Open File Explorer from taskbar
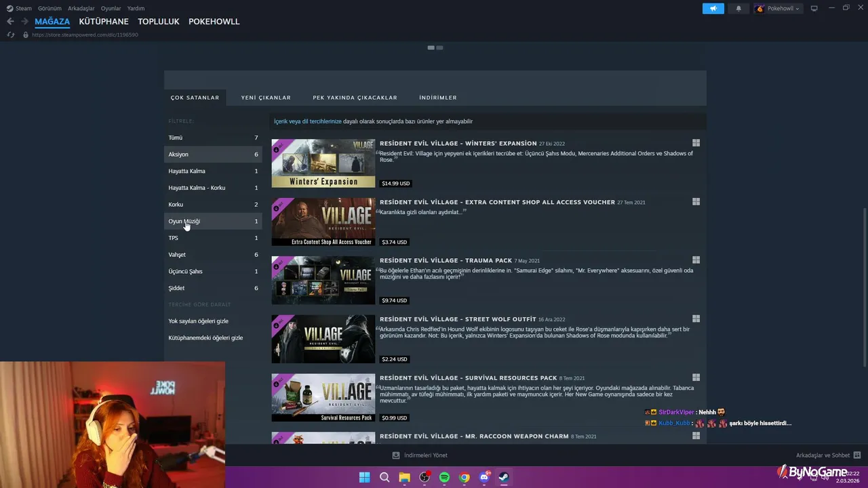 point(404,477)
